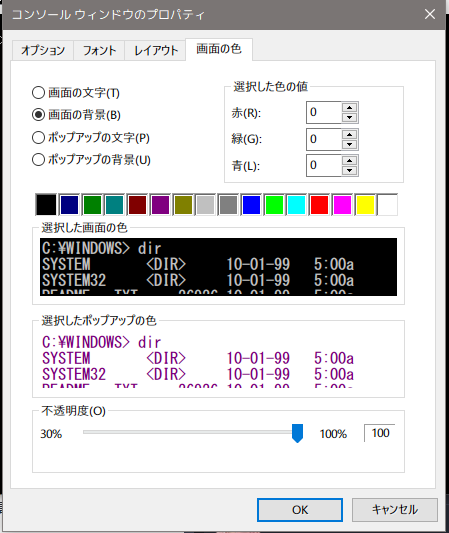Pick the cyan color swatch
This screenshot has width=449, height=533.
(297, 205)
